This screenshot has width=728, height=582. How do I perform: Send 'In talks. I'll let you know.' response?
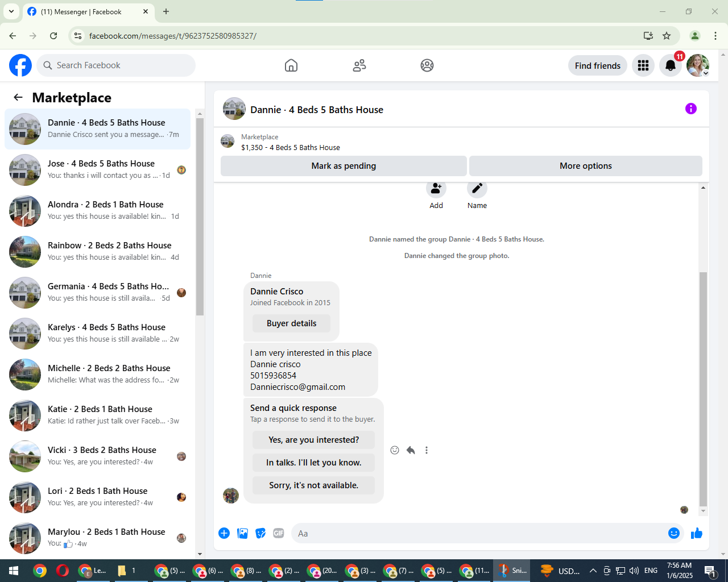tap(313, 463)
